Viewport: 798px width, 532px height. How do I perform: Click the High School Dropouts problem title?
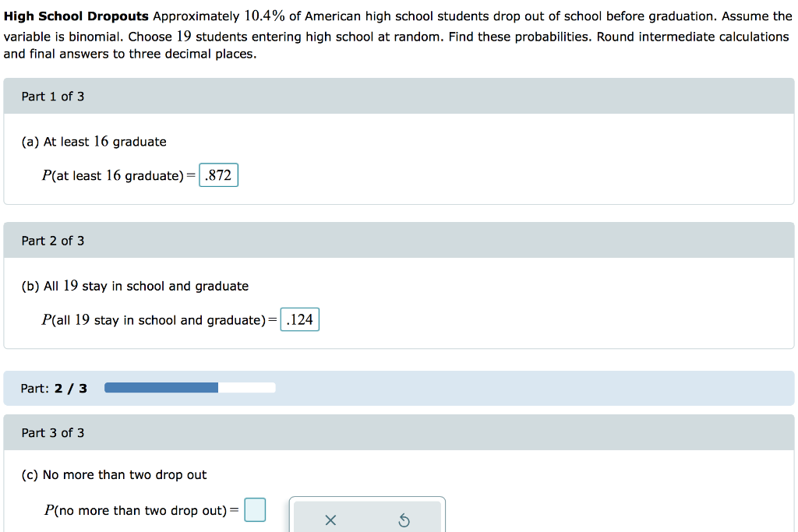[x=76, y=15]
